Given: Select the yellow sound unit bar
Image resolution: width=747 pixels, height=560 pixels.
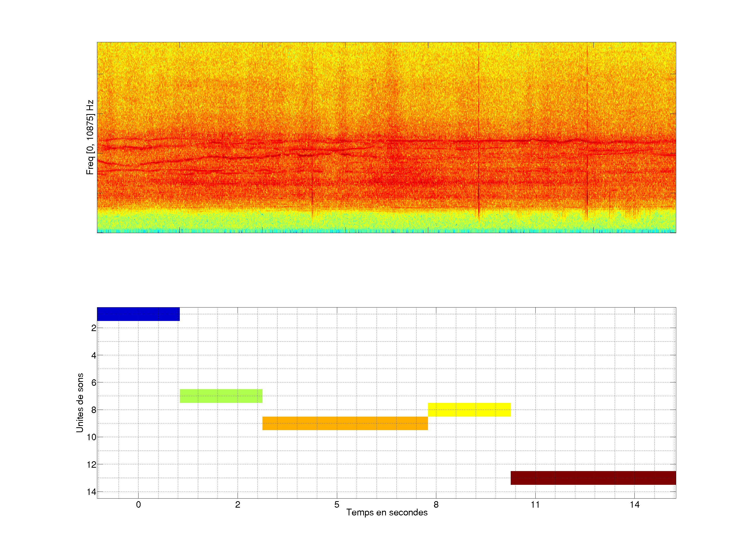Looking at the screenshot, I should point(469,409).
